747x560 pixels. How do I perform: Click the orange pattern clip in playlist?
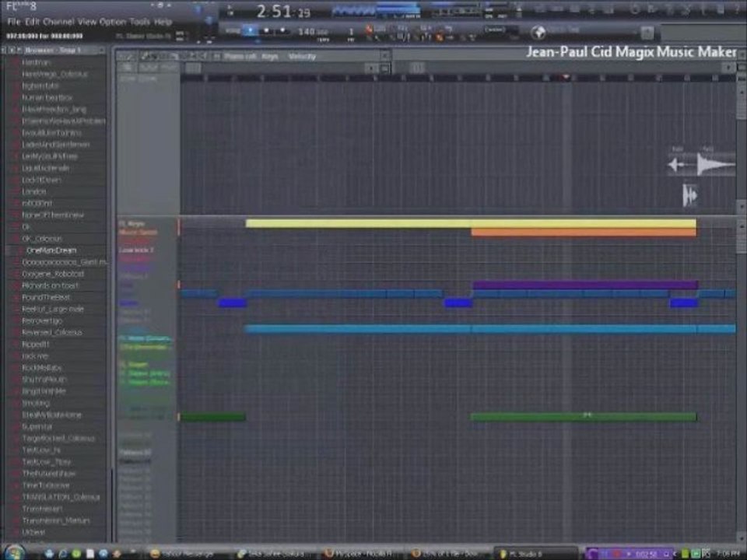coord(584,232)
